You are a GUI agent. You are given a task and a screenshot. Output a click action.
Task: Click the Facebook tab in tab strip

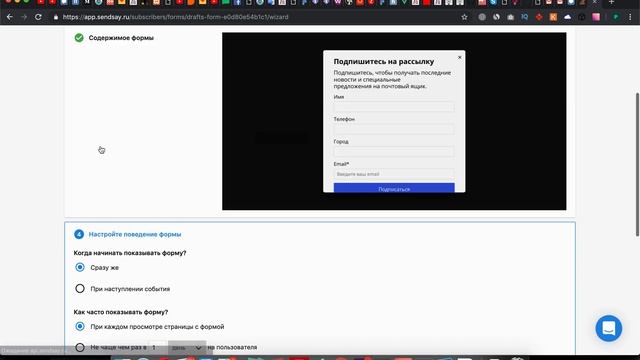pyautogui.click(x=238, y=2)
